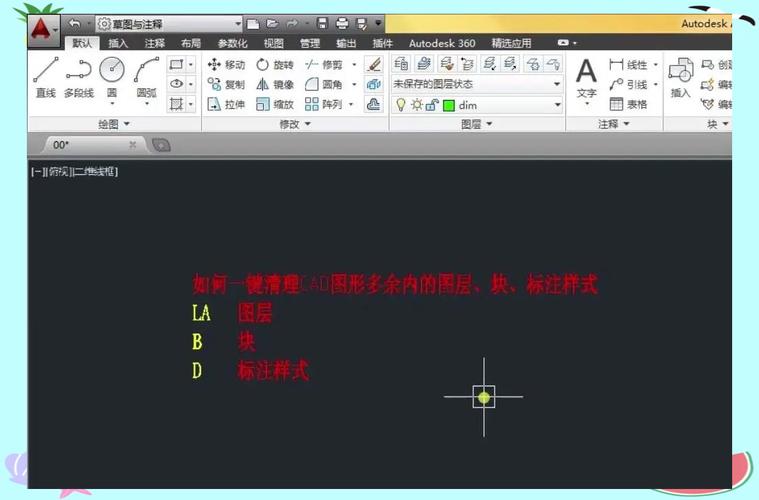759x500 pixels.
Task: Open the AutoCAD application menu button
Action: pos(44,30)
